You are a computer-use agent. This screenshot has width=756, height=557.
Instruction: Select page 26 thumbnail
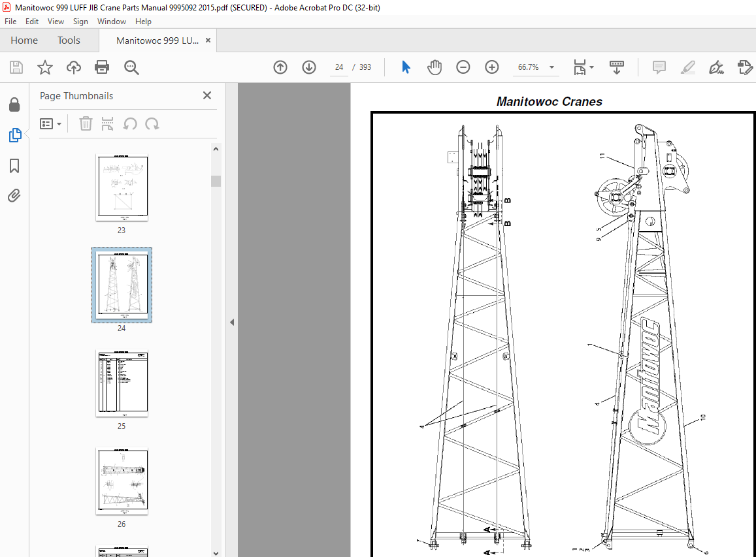122,481
